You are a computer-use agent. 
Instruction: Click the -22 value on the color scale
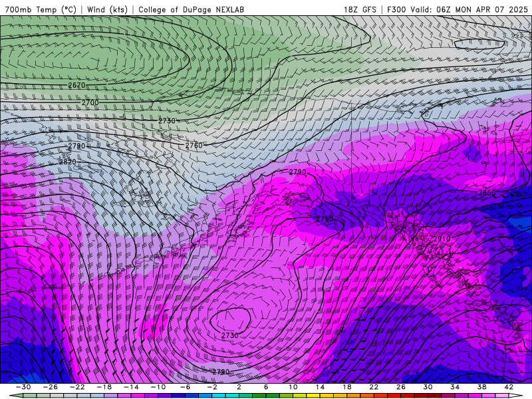tap(77, 387)
